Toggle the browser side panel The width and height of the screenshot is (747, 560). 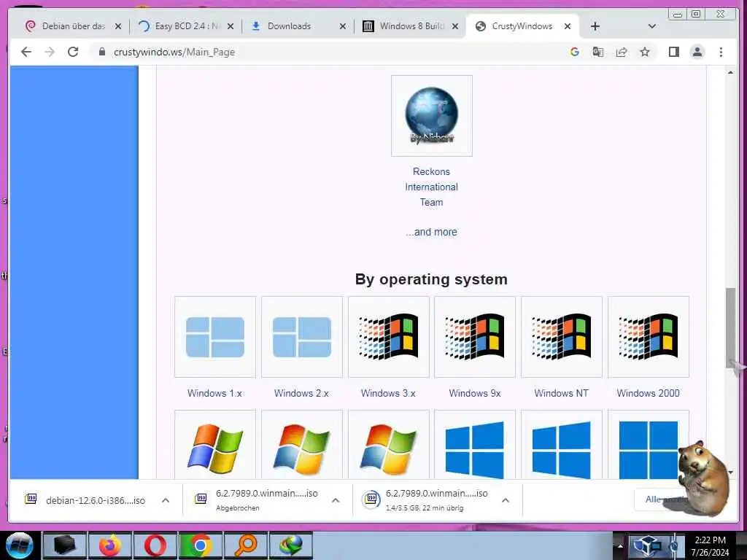pyautogui.click(x=673, y=52)
